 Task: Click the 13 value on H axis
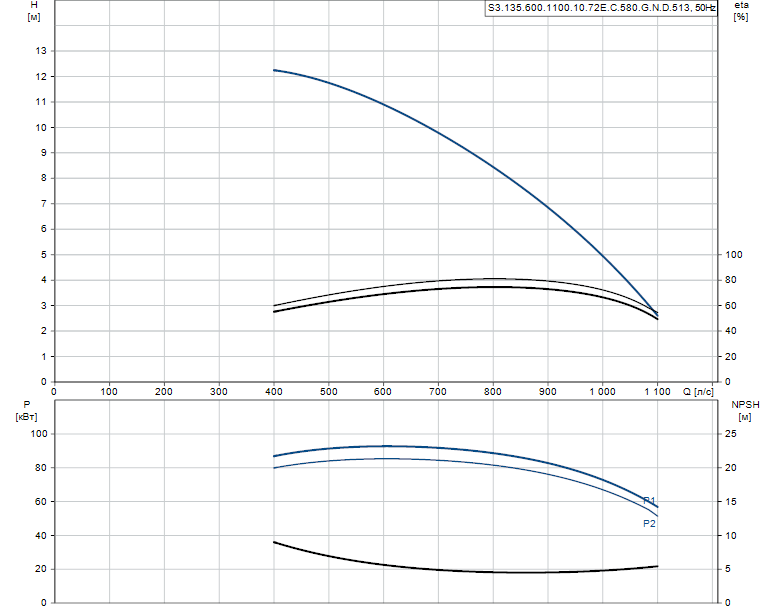click(41, 51)
